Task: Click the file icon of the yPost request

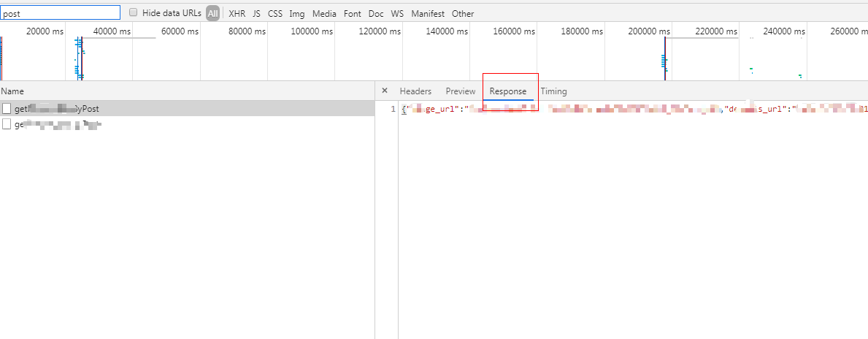Action: (7, 109)
